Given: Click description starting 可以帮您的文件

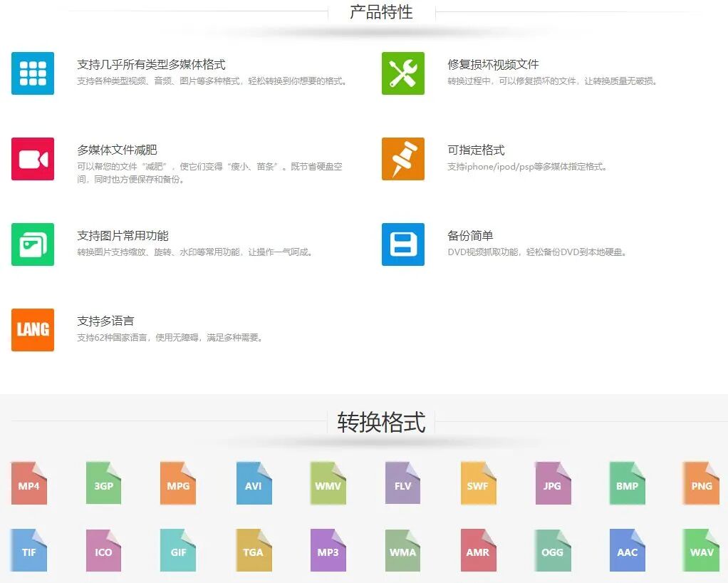Looking at the screenshot, I should coord(210,172).
